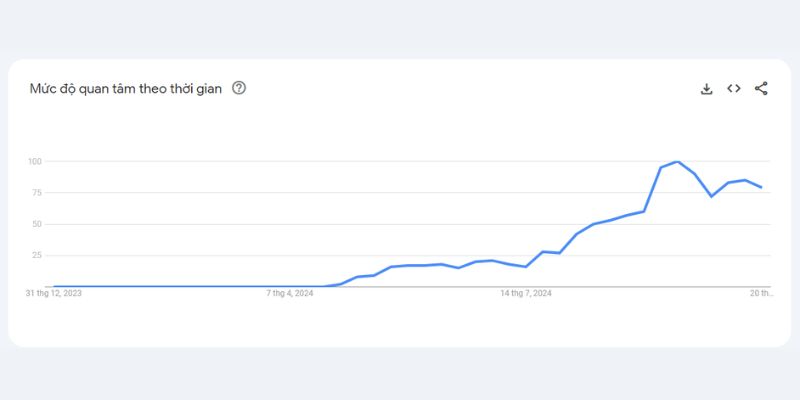Open the embed code icon

tap(734, 88)
